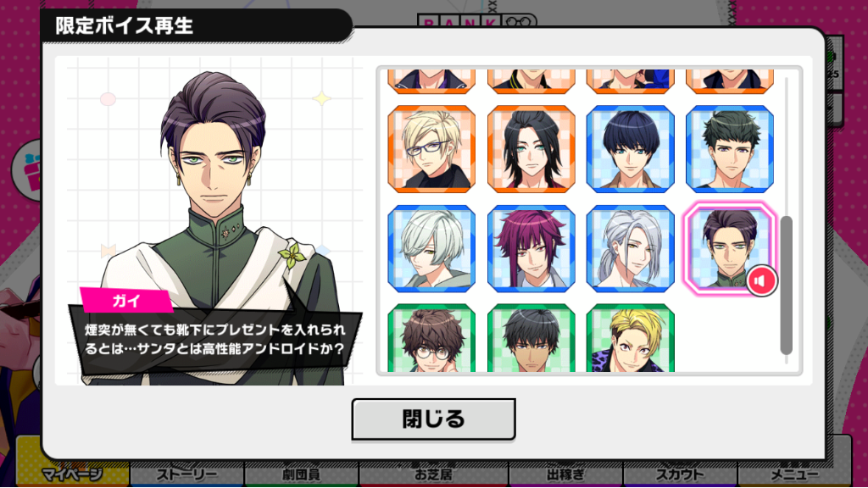Viewport: 868px width, 488px height.
Task: Close the dialog with 閉じる button
Action: [x=433, y=419]
